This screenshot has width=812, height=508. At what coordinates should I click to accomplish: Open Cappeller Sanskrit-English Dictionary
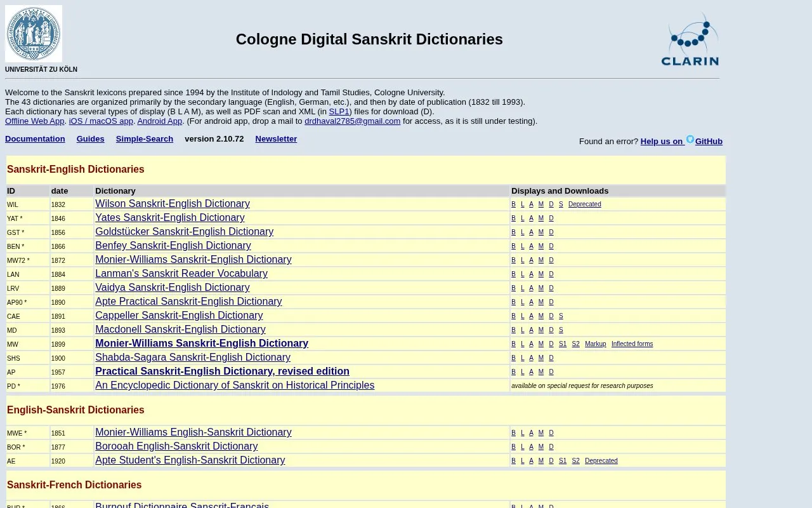point(179,316)
